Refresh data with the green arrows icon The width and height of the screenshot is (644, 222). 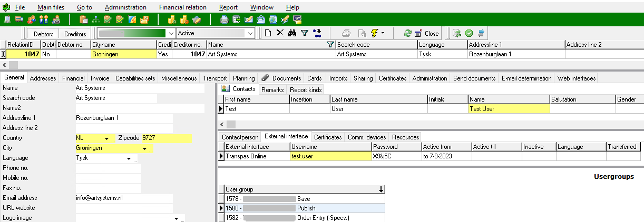point(407,33)
